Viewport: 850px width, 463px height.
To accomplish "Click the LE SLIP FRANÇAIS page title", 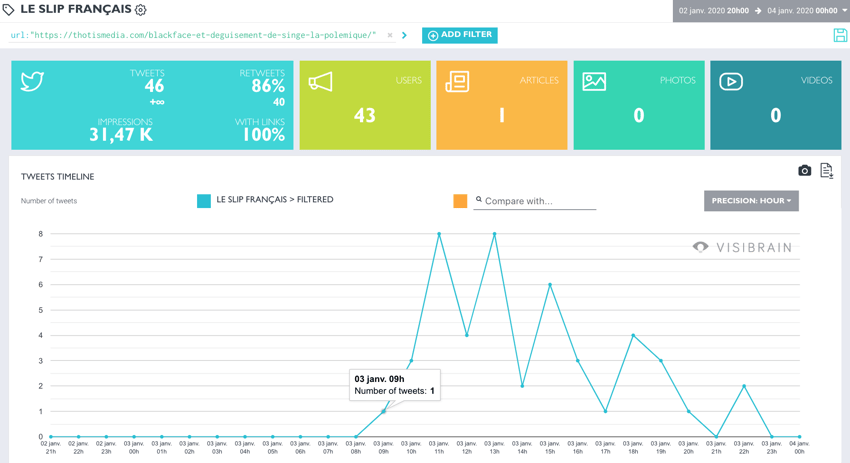I will pyautogui.click(x=76, y=9).
